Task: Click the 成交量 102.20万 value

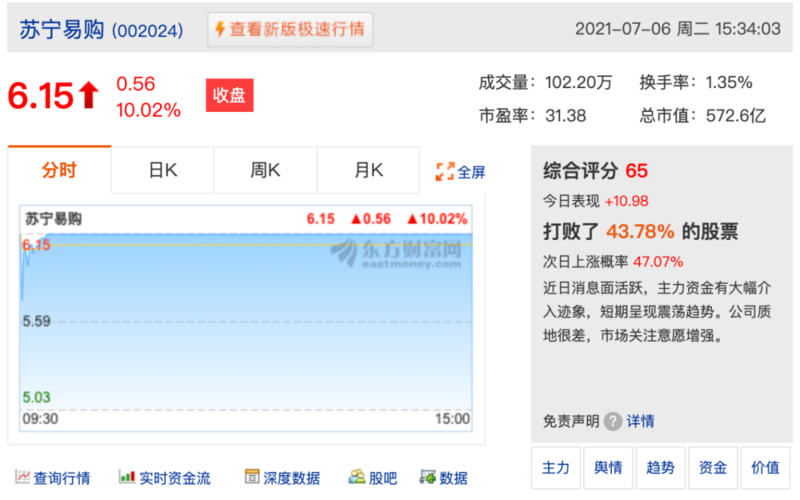Action: [x=578, y=83]
